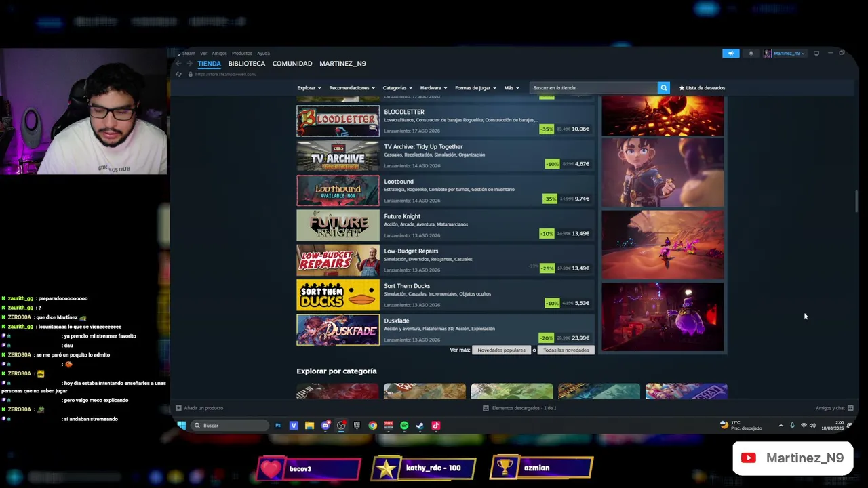Open Epic Games Launcher from taskbar

(357, 426)
